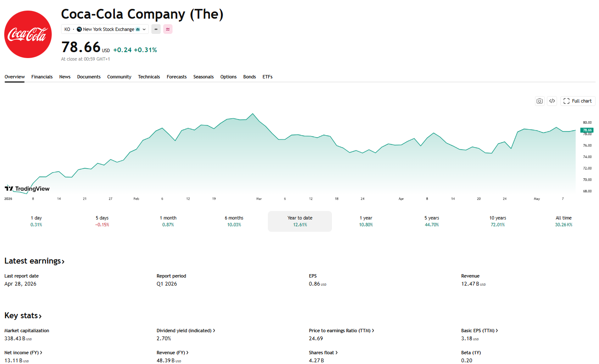Select the 5 days range

102,221
